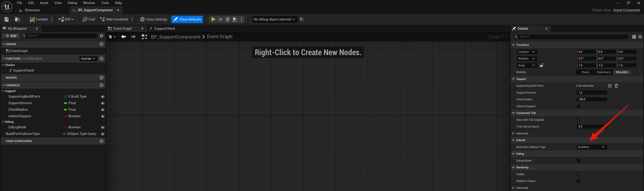Image resolution: width=644 pixels, height=191 pixels.
Task: Click the Class Settings button
Action: (153, 19)
